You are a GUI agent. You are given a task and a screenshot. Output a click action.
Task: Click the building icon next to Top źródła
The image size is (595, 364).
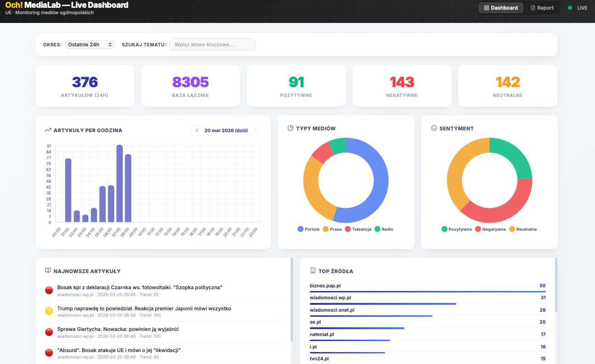point(313,271)
